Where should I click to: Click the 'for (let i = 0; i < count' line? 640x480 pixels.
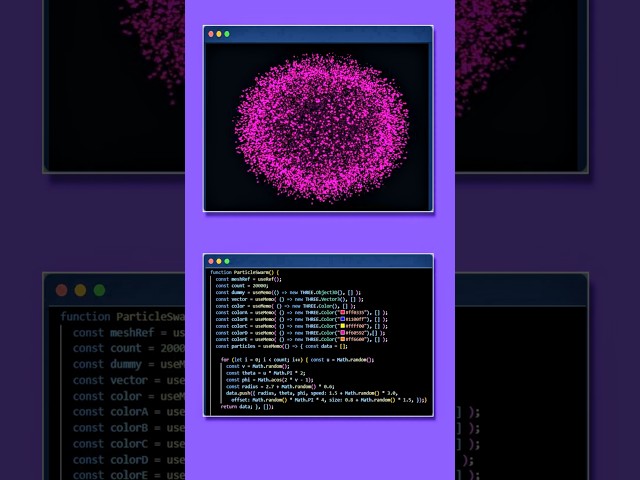[x=298, y=360]
